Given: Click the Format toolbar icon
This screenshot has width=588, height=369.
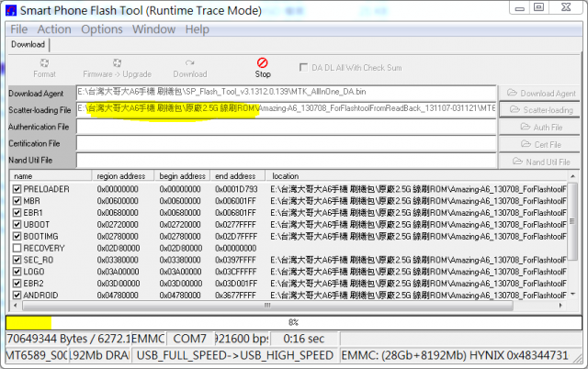Looking at the screenshot, I should tap(44, 63).
